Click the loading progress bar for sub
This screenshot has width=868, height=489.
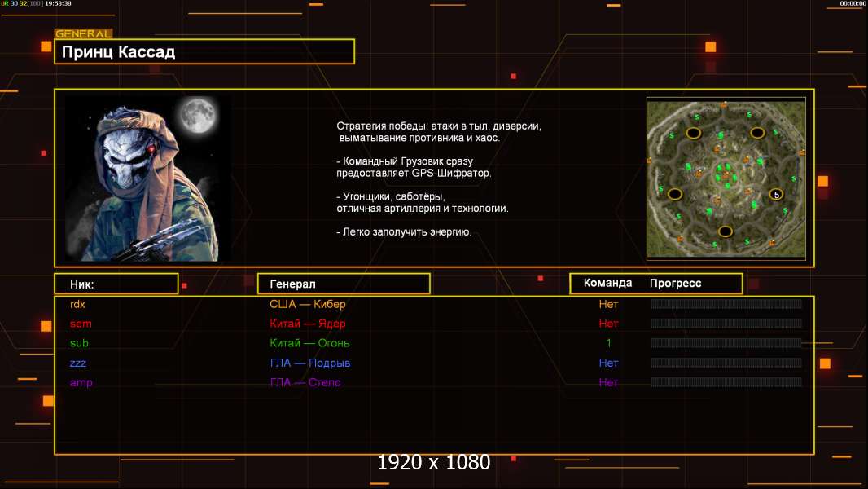[x=726, y=343]
